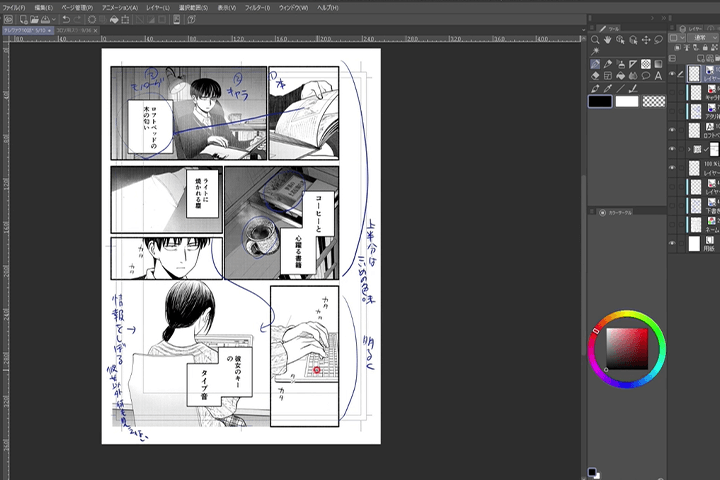Screen dimensions: 720x480
Task: Open the 編集(E) menu
Action: pos(44,8)
